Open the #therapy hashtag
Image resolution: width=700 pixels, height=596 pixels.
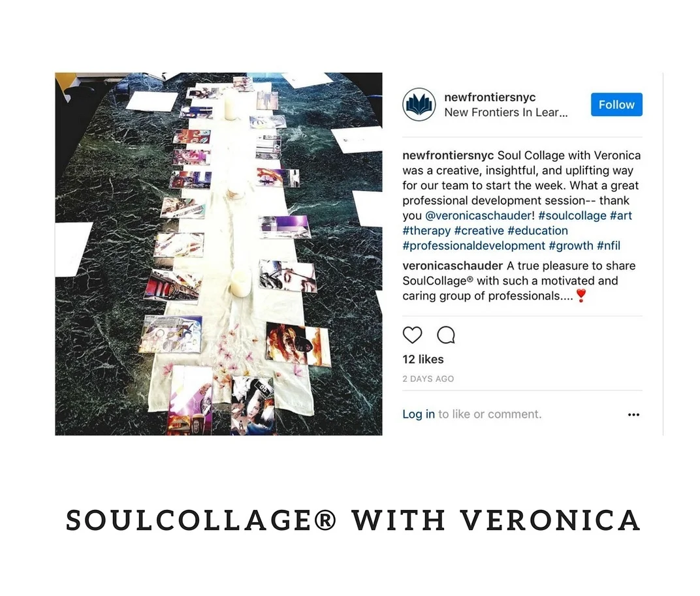[426, 231]
